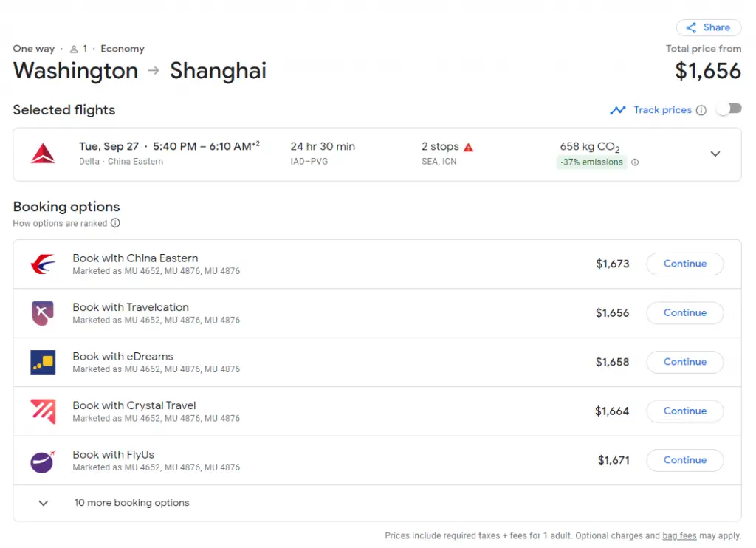The image size is (756, 548).
Task: Click the Delta airline logo
Action: [43, 154]
